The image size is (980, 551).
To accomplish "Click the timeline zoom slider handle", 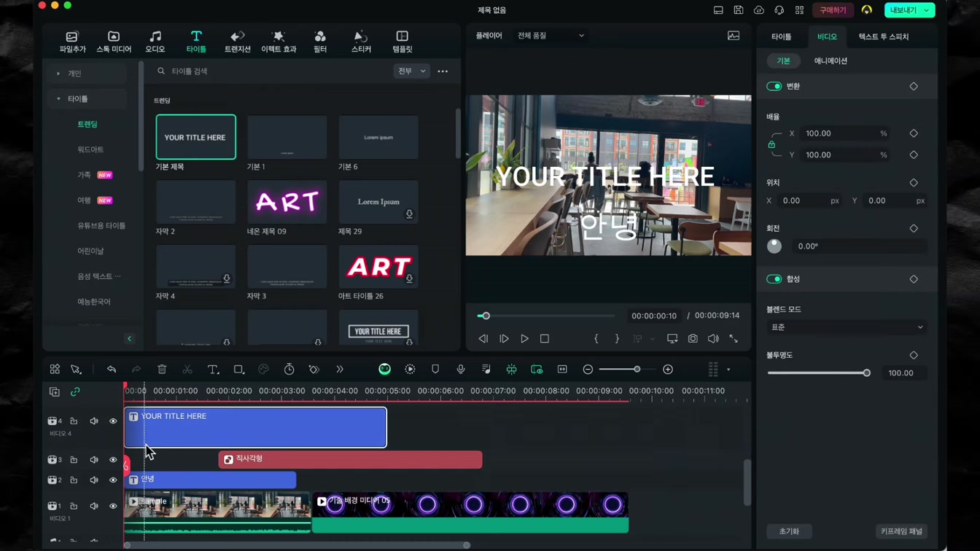I will [x=637, y=370].
